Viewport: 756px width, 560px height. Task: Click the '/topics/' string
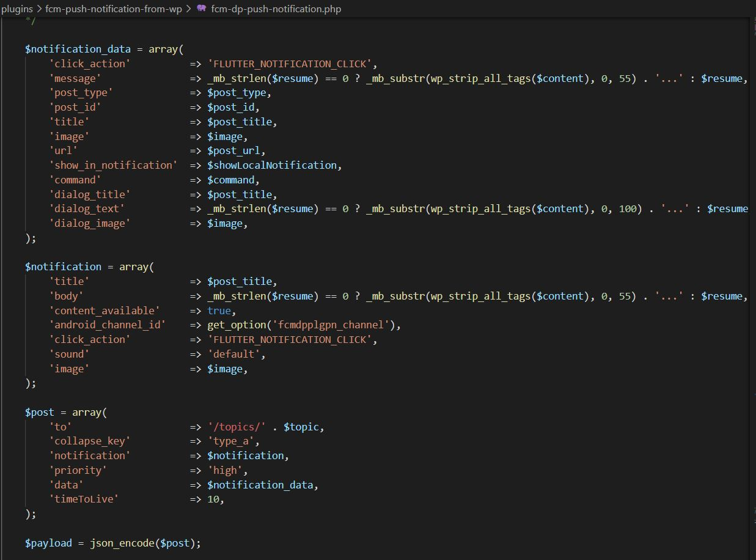[x=237, y=427]
